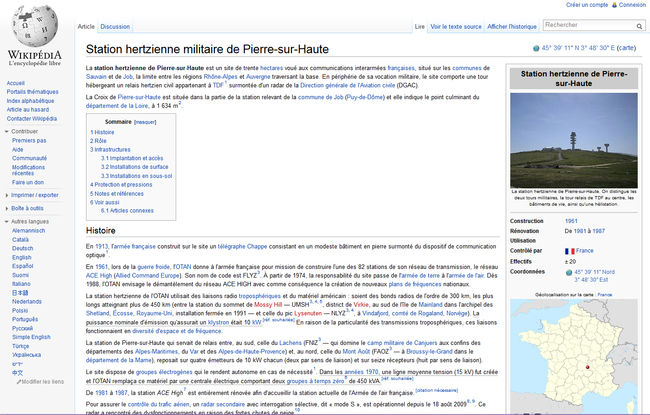Click the red Mossy Hill link
Viewport: 650px width, 415px height.
pyautogui.click(x=268, y=305)
